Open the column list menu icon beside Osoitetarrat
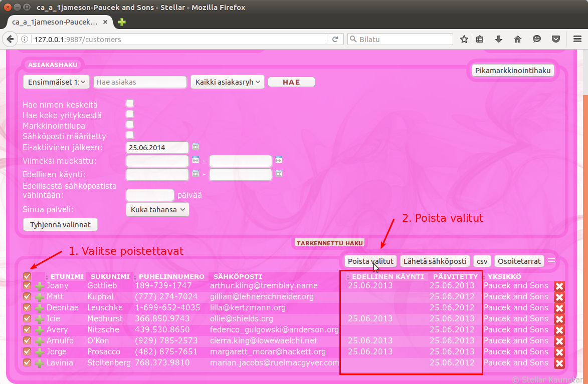The height and width of the screenshot is (384, 588). [x=551, y=261]
